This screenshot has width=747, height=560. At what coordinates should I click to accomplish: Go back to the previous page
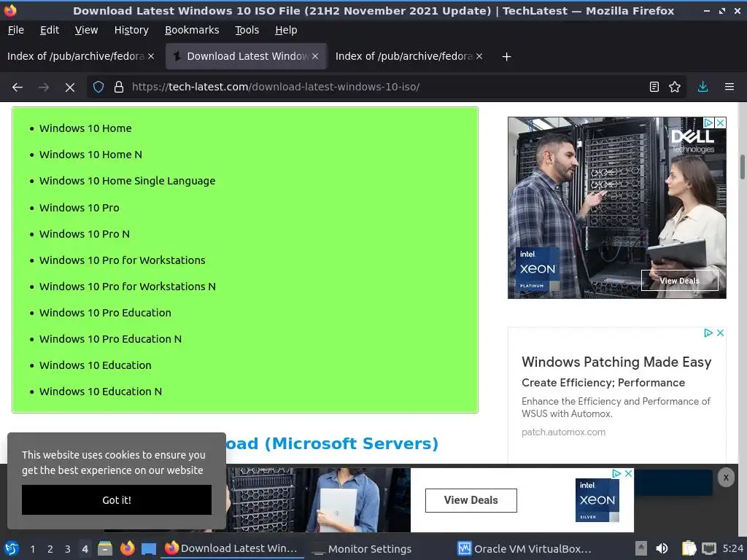[x=18, y=87]
